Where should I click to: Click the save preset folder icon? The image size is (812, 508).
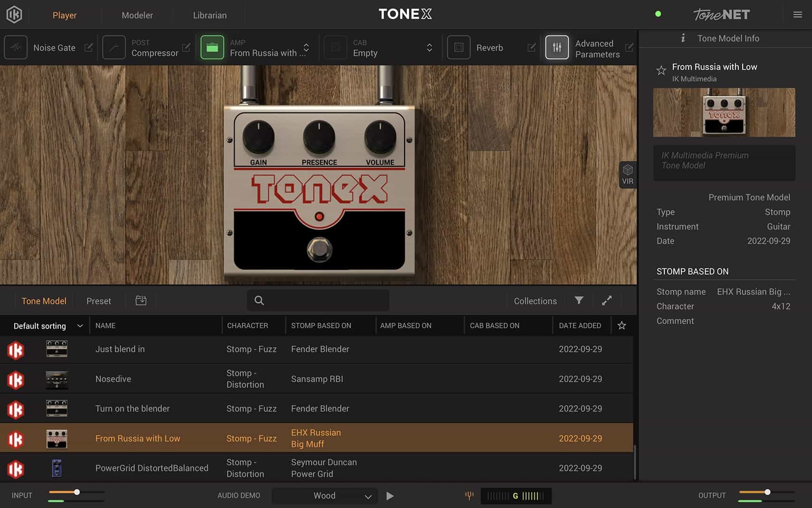(x=141, y=300)
